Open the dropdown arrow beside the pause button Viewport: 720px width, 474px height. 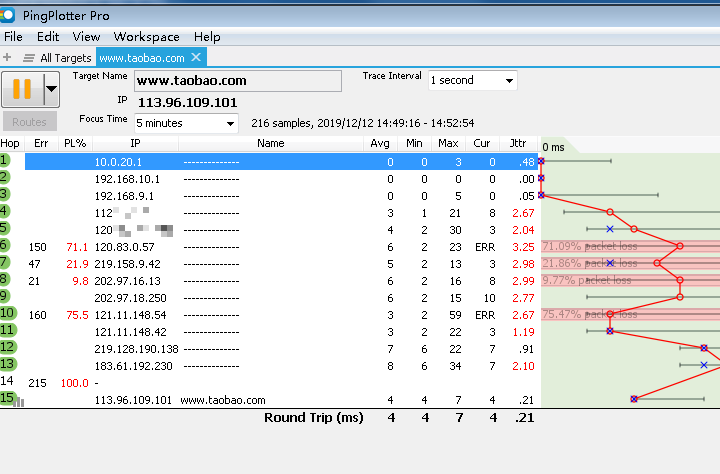point(51,89)
